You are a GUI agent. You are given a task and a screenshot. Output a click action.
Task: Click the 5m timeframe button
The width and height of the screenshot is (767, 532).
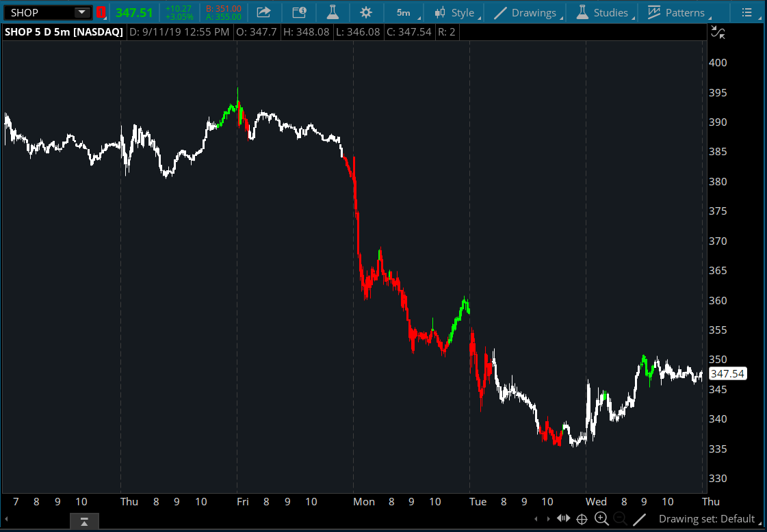404,12
